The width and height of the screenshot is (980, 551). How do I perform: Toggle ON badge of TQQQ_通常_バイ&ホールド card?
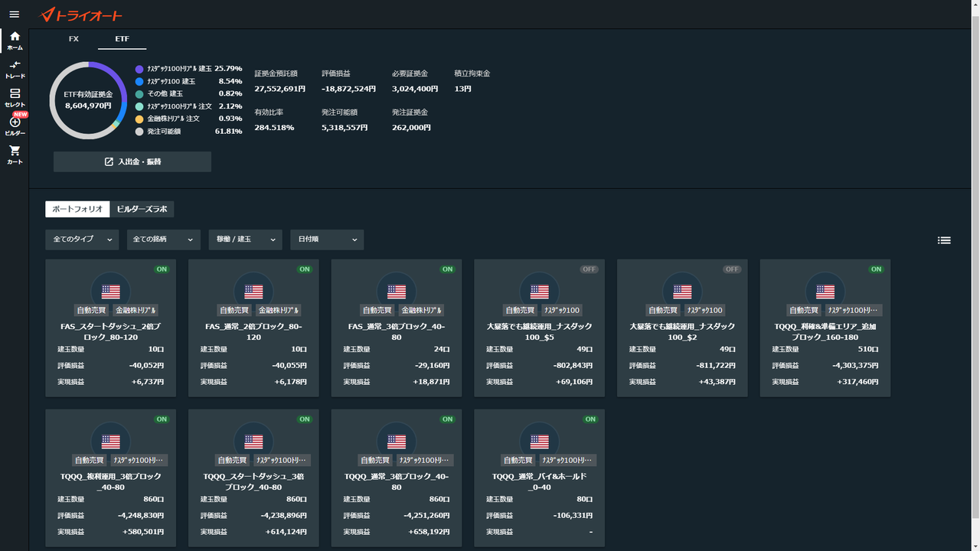590,419
